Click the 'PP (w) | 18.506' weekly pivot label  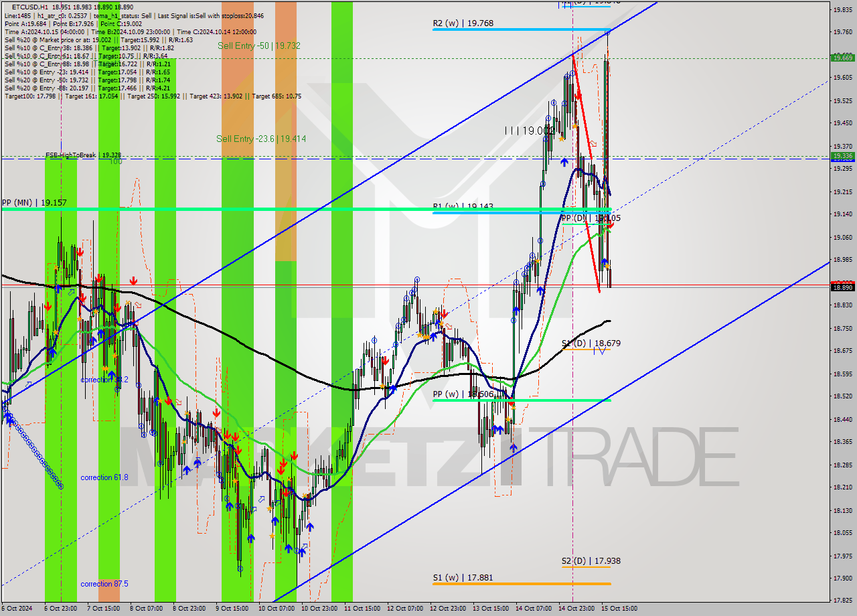pos(463,394)
